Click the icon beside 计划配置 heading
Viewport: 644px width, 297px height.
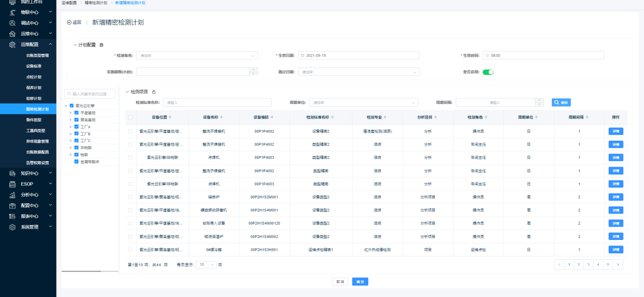pos(102,45)
